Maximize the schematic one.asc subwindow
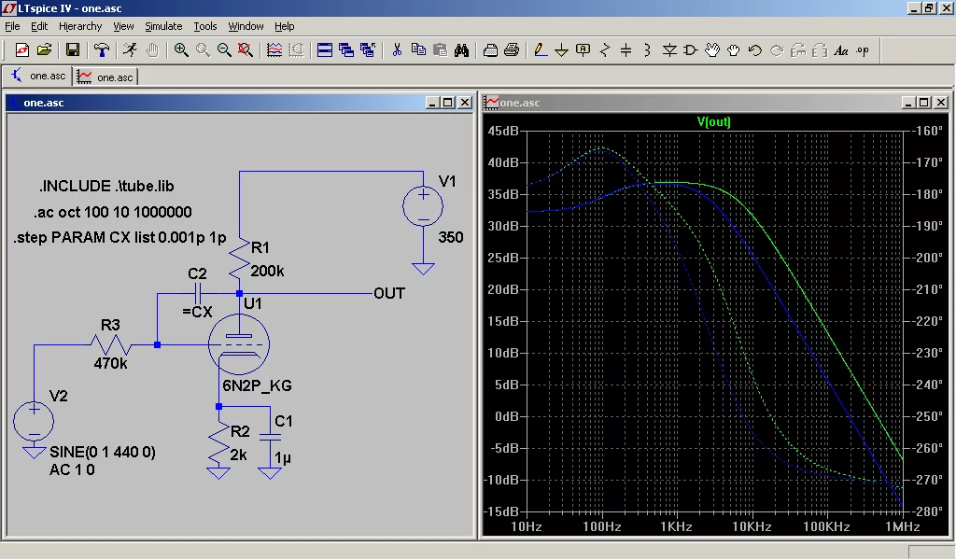The image size is (956, 560). (x=447, y=103)
